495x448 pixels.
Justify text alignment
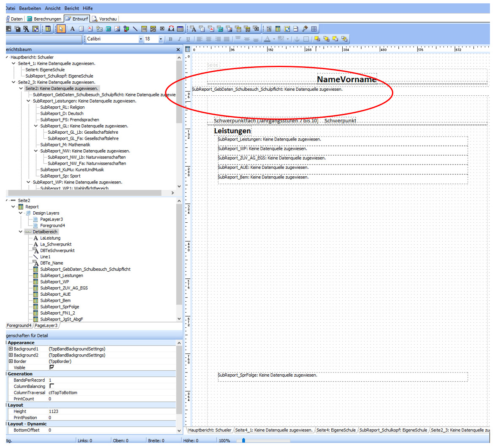tap(227, 39)
